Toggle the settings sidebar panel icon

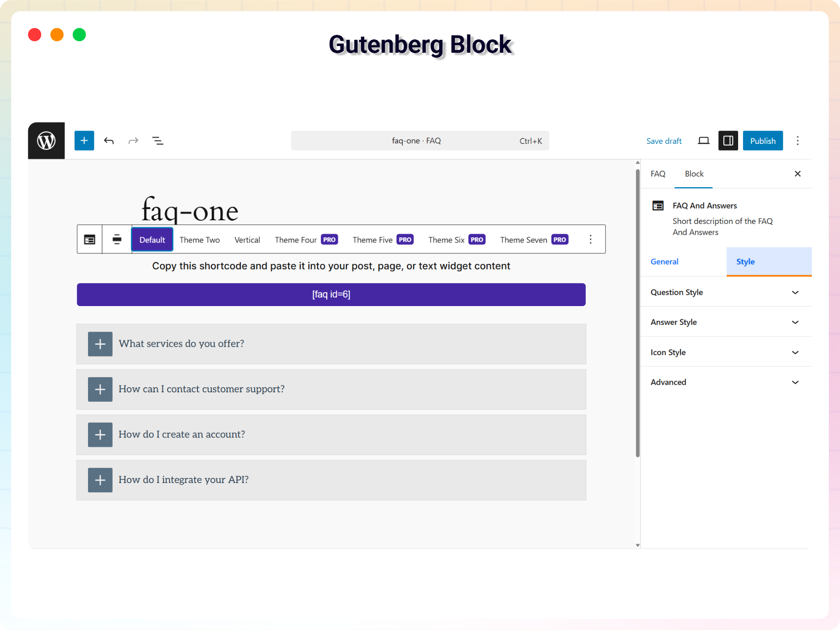pos(728,140)
